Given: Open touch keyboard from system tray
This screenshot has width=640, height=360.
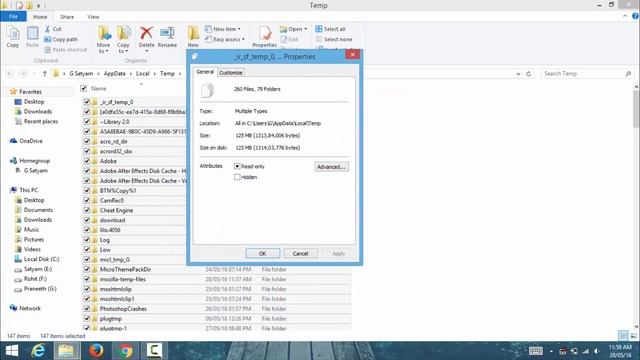Looking at the screenshot, I should click(x=536, y=351).
